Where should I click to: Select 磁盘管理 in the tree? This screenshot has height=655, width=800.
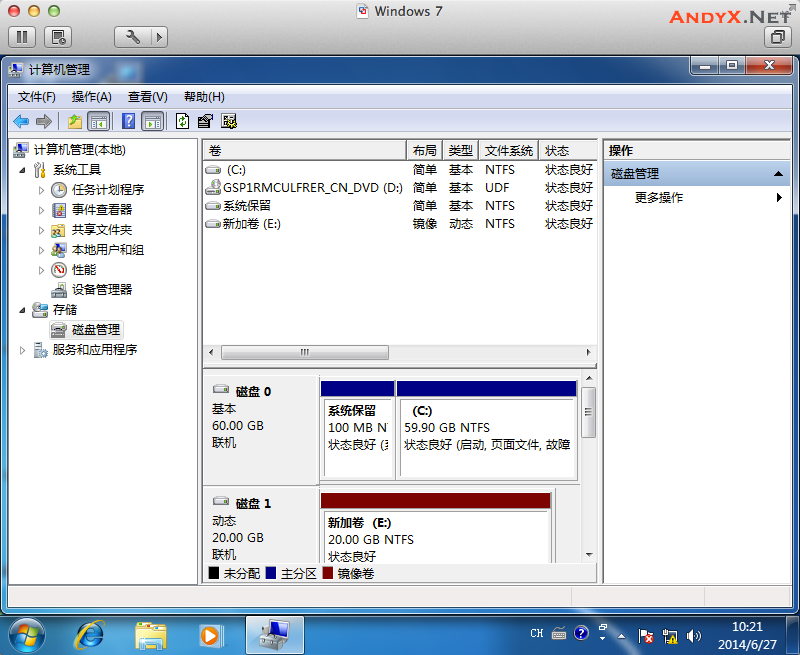point(96,330)
